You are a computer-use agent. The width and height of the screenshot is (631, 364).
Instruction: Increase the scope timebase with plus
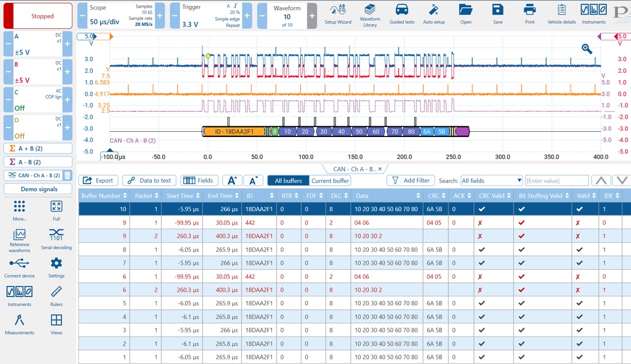tap(160, 16)
